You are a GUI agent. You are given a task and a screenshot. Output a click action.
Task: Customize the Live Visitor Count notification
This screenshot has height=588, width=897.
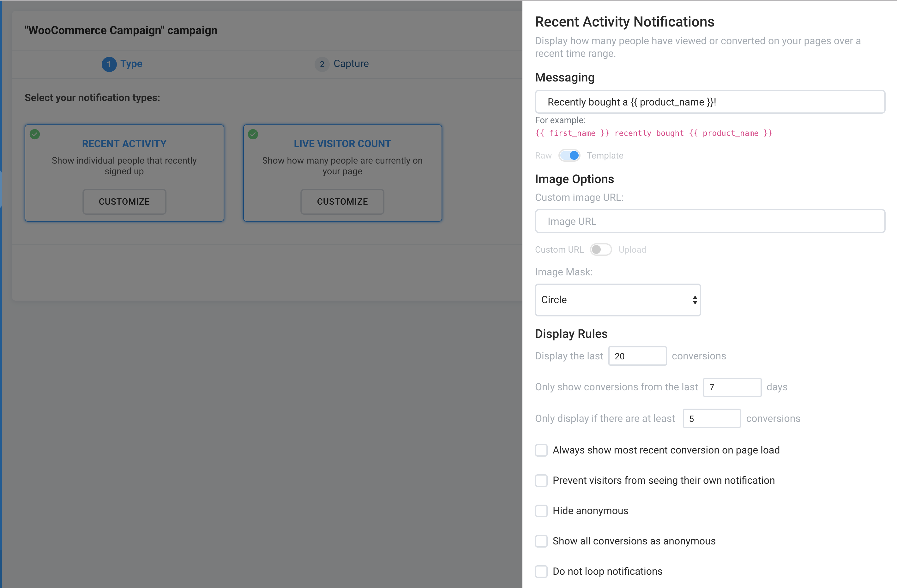(342, 202)
